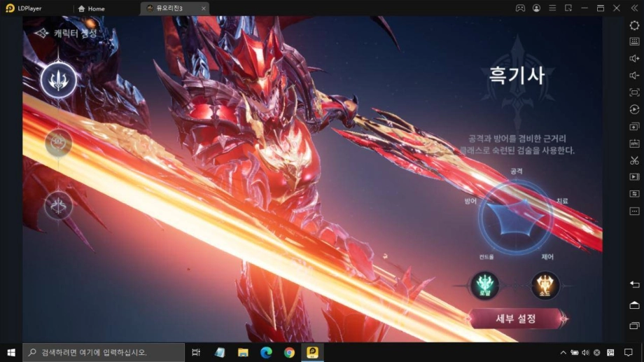Screen dimensions: 644x362
Task: Open LDPlayer gamepad settings icon
Action: [x=520, y=8]
